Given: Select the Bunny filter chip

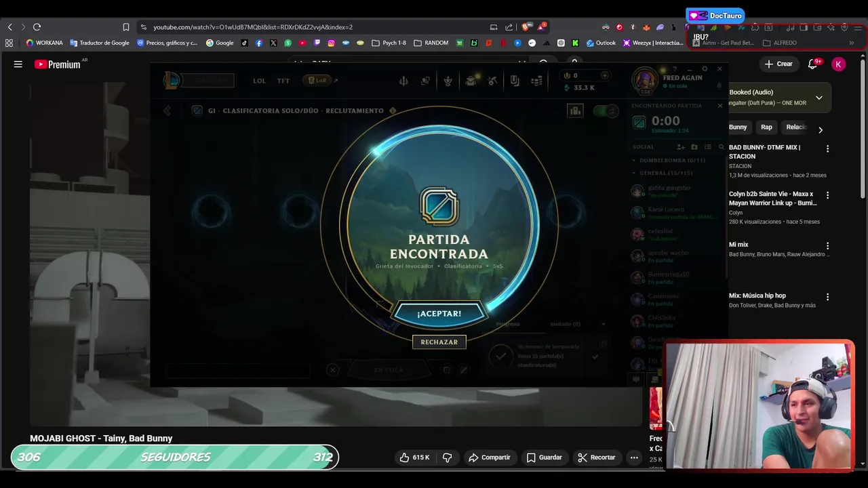Looking at the screenshot, I should [x=738, y=127].
